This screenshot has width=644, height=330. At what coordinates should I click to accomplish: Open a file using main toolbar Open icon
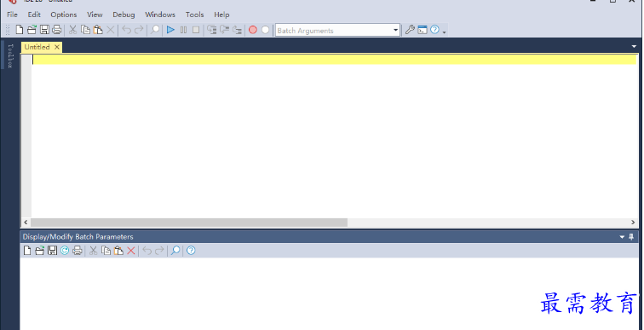(32, 30)
